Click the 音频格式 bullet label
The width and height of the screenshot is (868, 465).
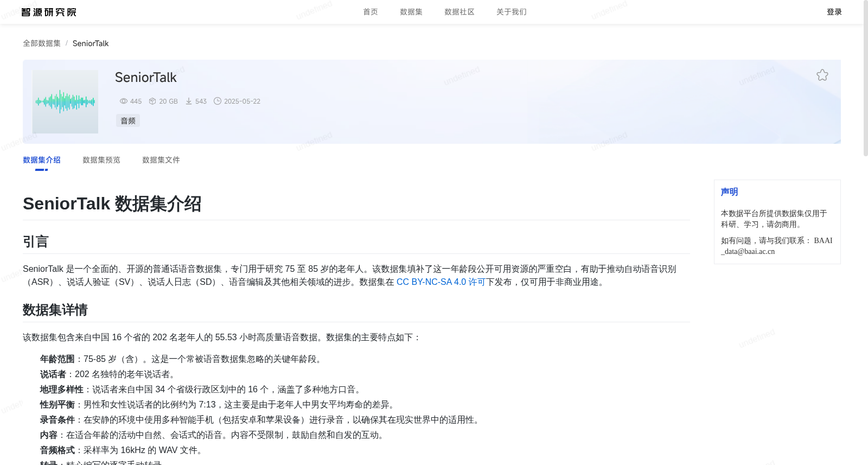click(x=58, y=450)
